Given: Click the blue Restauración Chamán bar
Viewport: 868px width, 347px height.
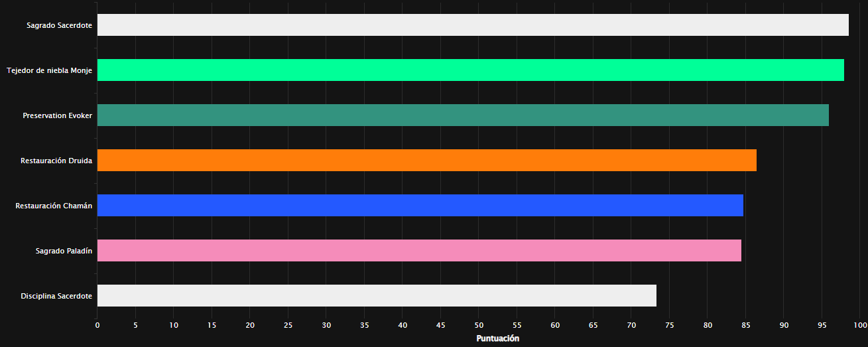Looking at the screenshot, I should tap(420, 206).
